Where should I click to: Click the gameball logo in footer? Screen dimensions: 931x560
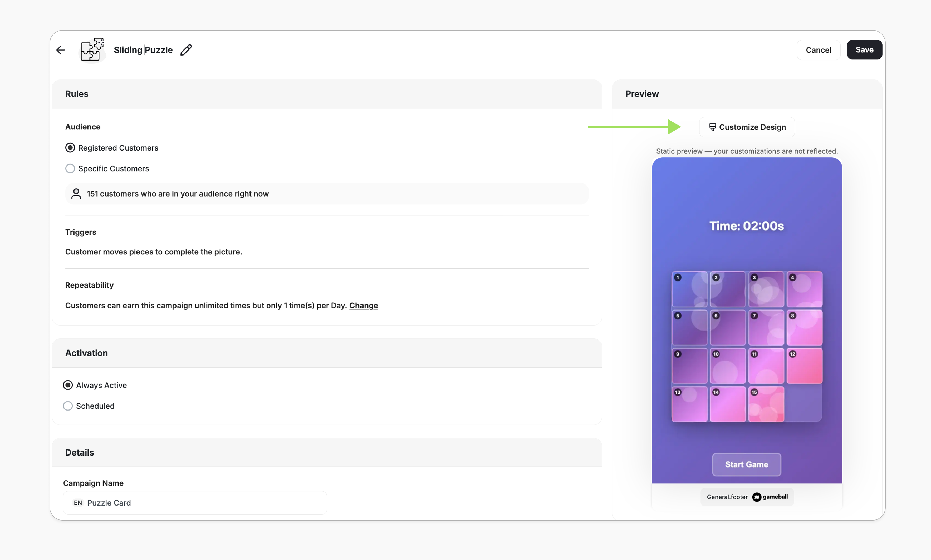pyautogui.click(x=770, y=497)
